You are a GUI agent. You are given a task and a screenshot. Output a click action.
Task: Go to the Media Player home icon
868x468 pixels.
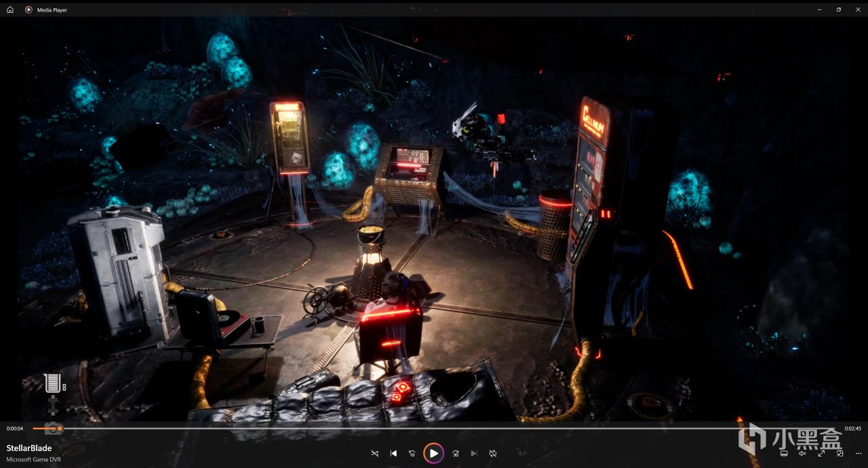point(10,9)
